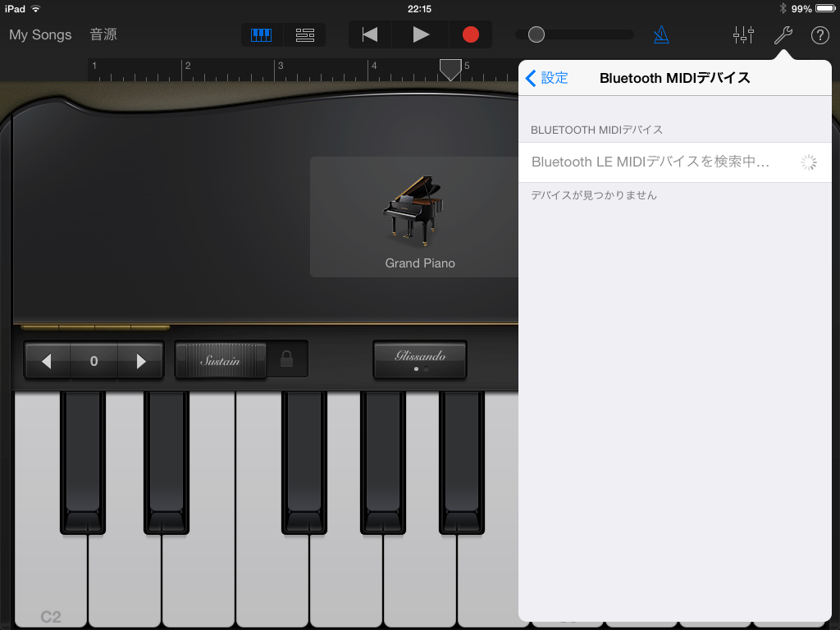Click the デバイスが見つかりません message
Viewport: 840px width, 630px height.
point(594,195)
